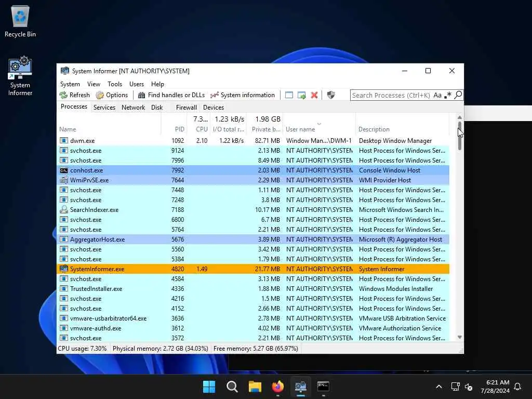The height and width of the screenshot is (399, 532).
Task: Select the WmiPrvSE.exe process icon
Action: click(64, 180)
